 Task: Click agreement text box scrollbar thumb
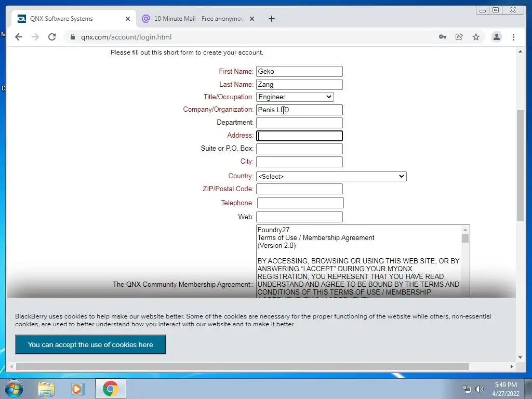point(465,238)
